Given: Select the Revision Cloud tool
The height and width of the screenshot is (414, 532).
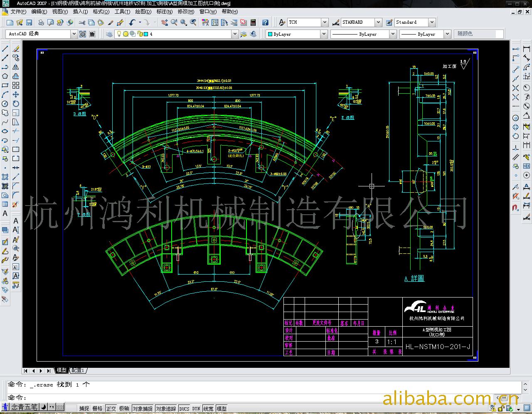Looking at the screenshot, I should pyautogui.click(x=5, y=113).
